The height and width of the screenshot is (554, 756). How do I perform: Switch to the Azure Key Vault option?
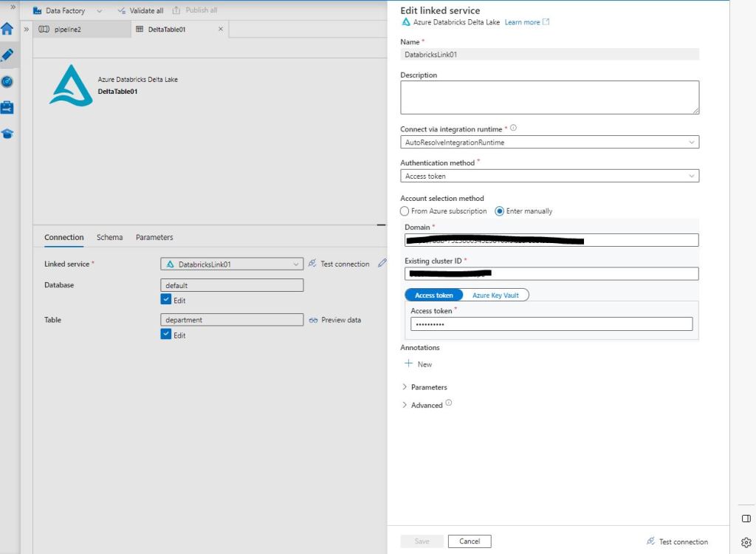point(495,295)
